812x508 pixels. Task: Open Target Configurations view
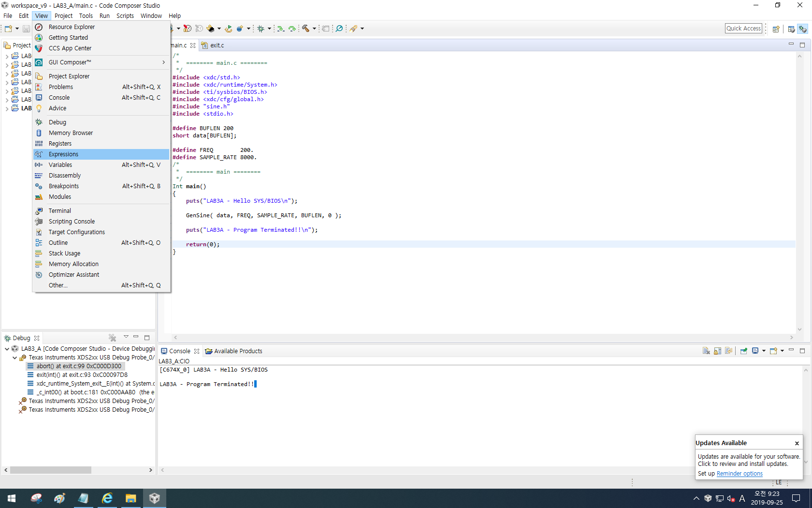click(101, 232)
